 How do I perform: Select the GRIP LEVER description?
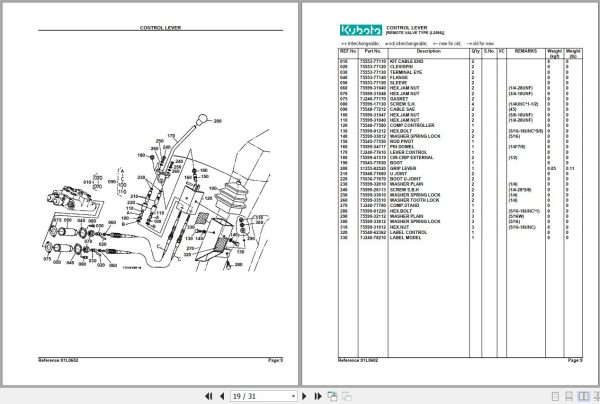pos(403,168)
